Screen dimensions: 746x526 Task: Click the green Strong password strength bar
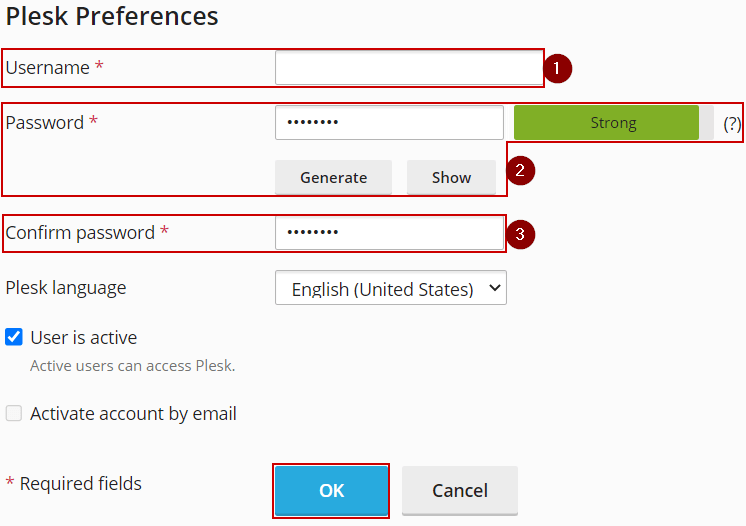pos(606,123)
